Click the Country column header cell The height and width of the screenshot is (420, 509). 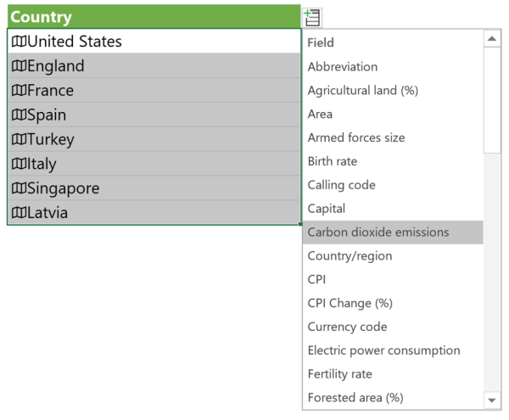153,17
